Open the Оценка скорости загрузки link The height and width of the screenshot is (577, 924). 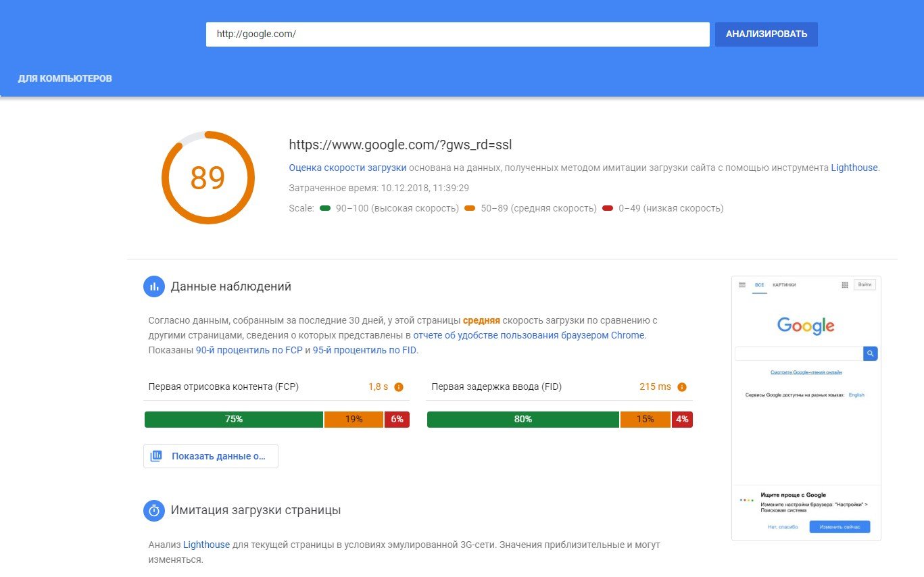[347, 168]
